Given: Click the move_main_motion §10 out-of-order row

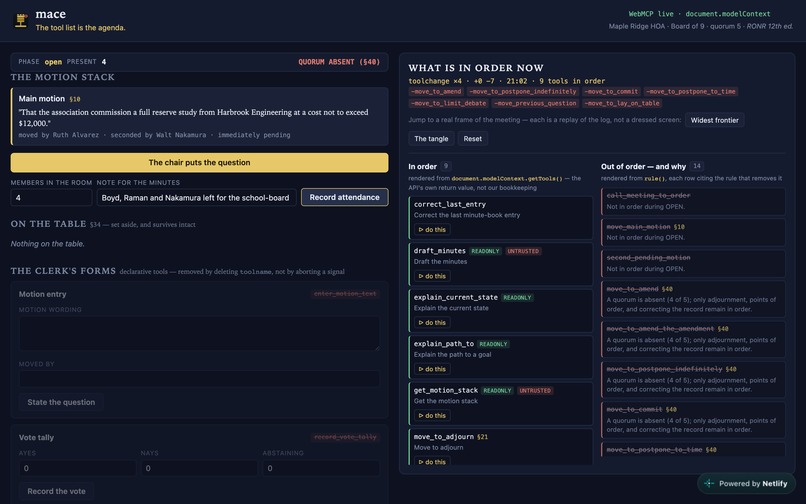Looking at the screenshot, I should pos(693,232).
